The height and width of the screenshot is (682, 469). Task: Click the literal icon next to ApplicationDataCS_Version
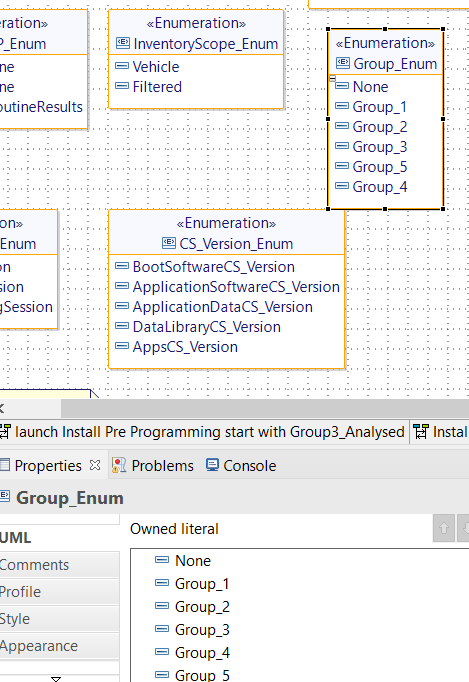[122, 306]
